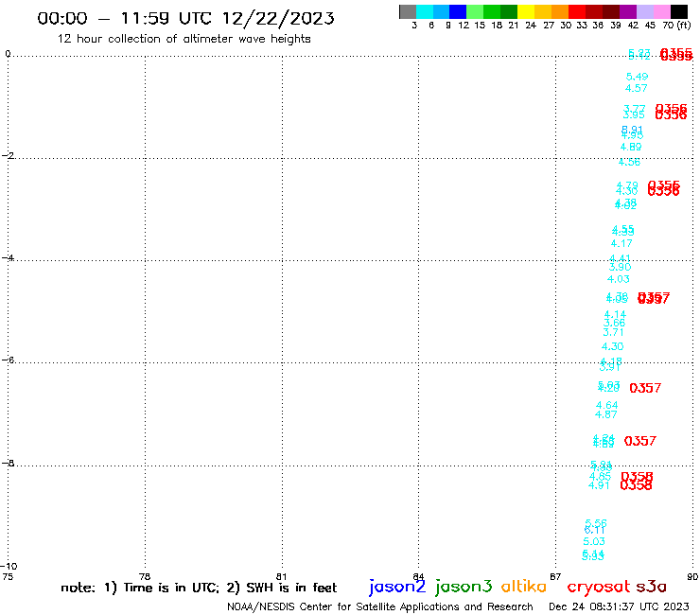Select the dark blue 12 ft legend swatch
The image size is (700, 615).
tap(458, 11)
